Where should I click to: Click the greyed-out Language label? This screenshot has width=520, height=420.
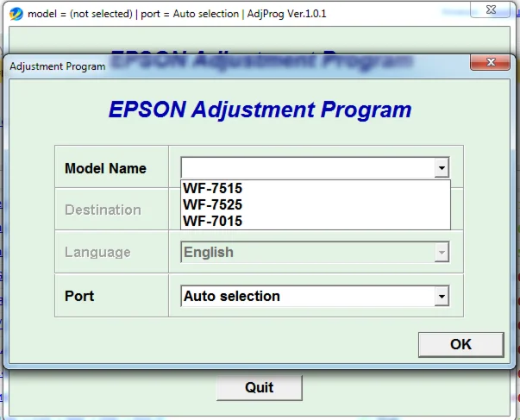[x=97, y=253]
